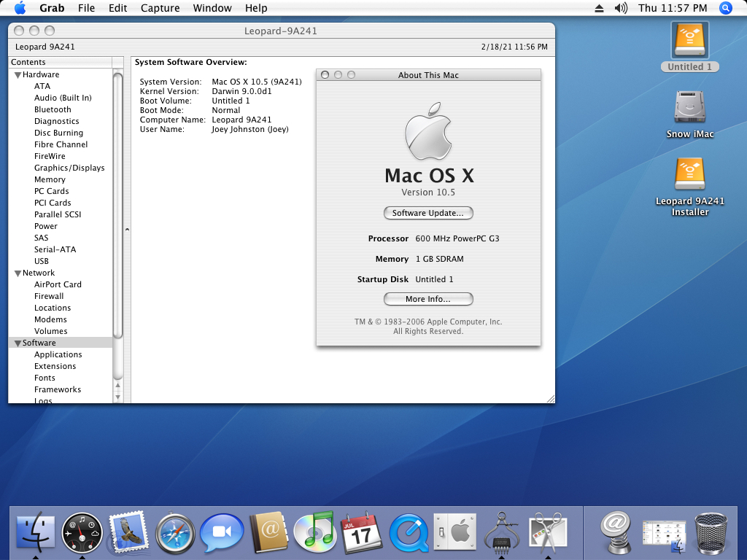
Task: Collapse the Hardware disclosure triangle
Action: 18,74
